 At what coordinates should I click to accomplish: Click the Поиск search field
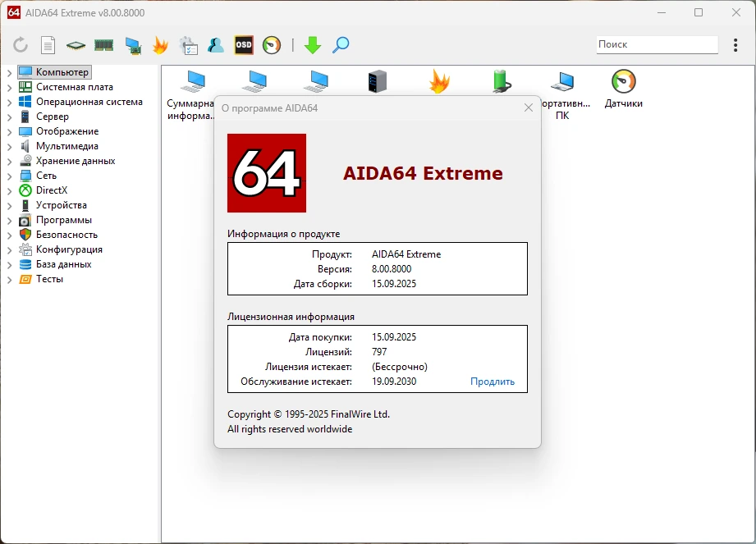click(x=657, y=44)
